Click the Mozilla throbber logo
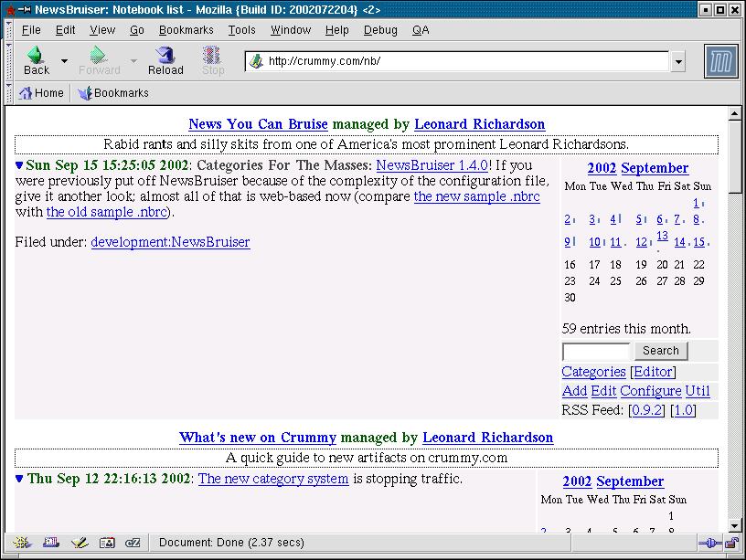Viewport: 746px width, 560px height. pyautogui.click(x=720, y=61)
